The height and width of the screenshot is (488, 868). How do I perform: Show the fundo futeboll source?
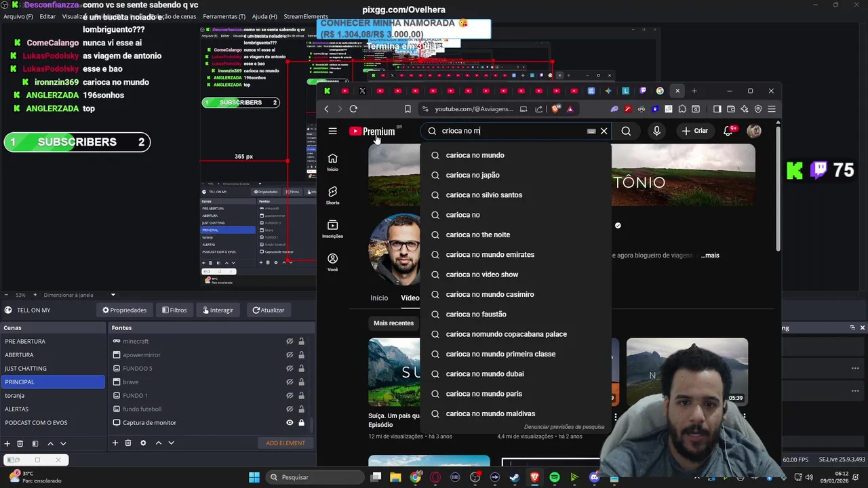(290, 409)
